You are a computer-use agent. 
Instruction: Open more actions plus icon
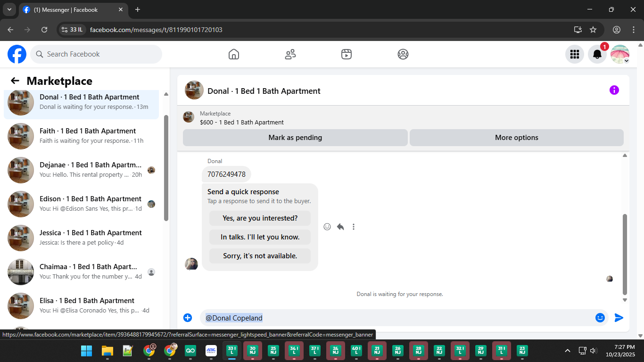[x=188, y=318]
